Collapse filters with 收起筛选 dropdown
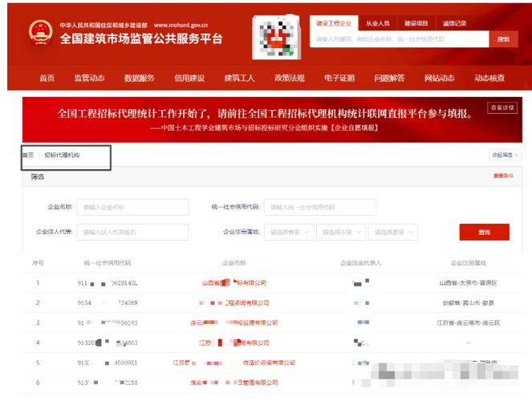 (506, 155)
